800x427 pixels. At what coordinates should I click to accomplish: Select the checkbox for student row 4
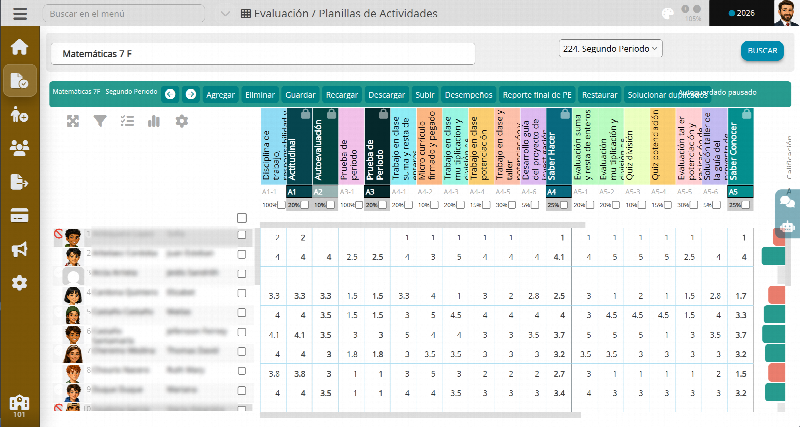click(242, 293)
